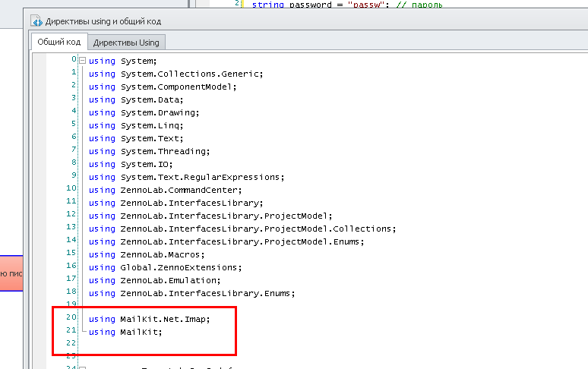Click 'using ZennoLab.InterfacesLibrary.Enums;' line
The height and width of the screenshot is (369, 588).
191,294
